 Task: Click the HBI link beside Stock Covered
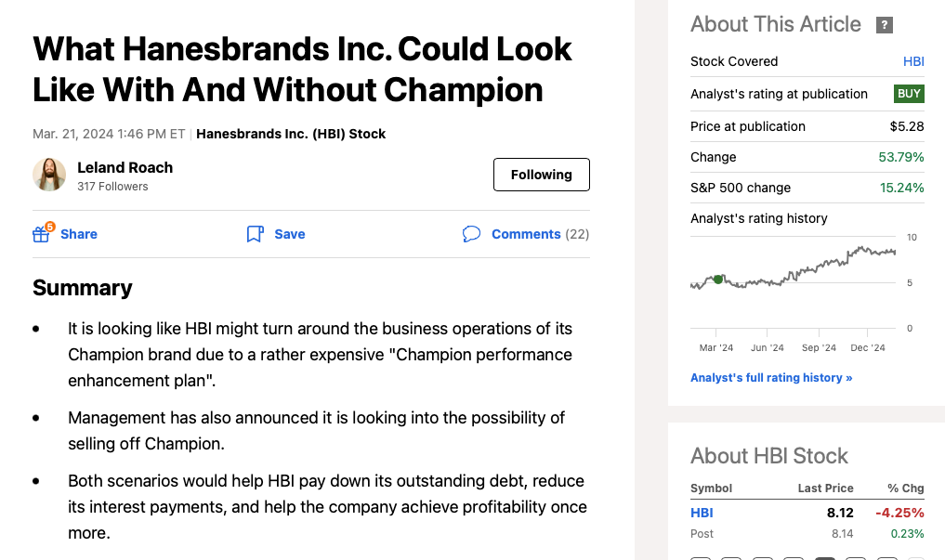coord(913,61)
